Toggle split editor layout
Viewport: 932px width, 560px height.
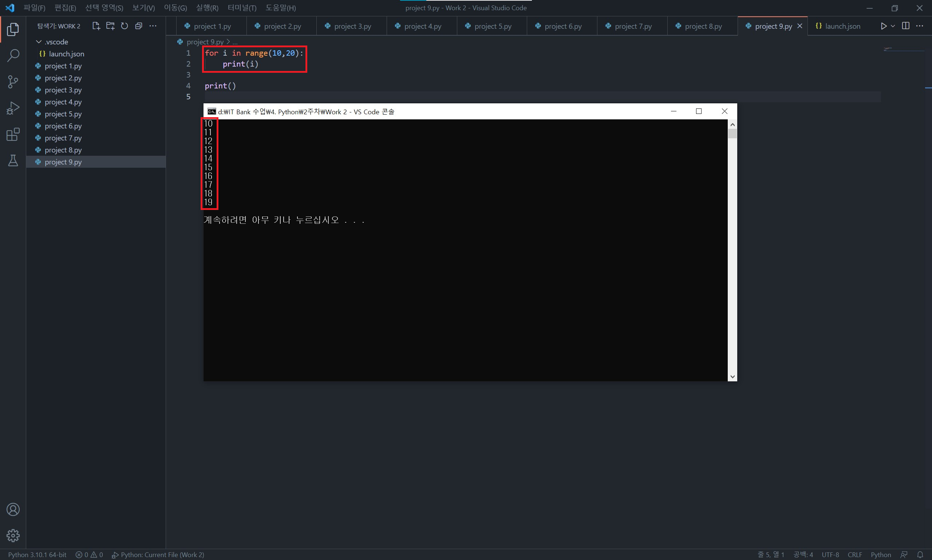[905, 26]
